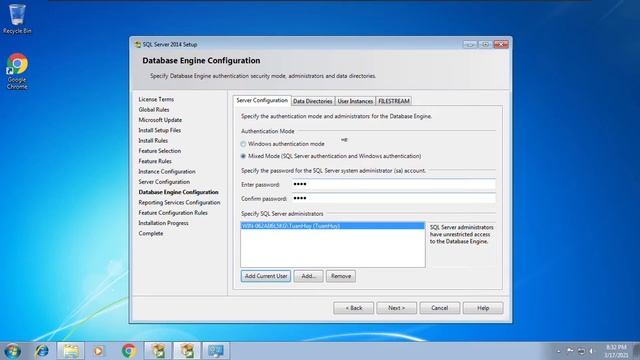The width and height of the screenshot is (640, 360).
Task: Maximize the SQL Server Setup window
Action: point(485,44)
